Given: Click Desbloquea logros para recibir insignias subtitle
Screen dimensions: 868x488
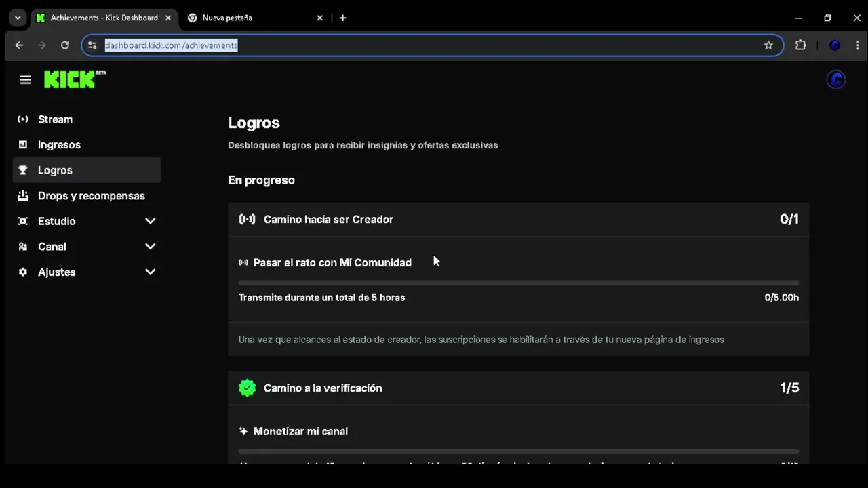Looking at the screenshot, I should 363,145.
